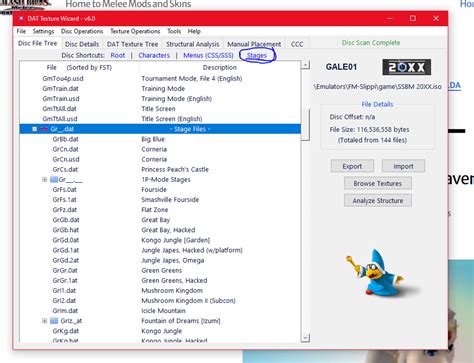This screenshot has height=363, width=474.
Task: Select GrBb.dat Big Blue file
Action: 160,139
